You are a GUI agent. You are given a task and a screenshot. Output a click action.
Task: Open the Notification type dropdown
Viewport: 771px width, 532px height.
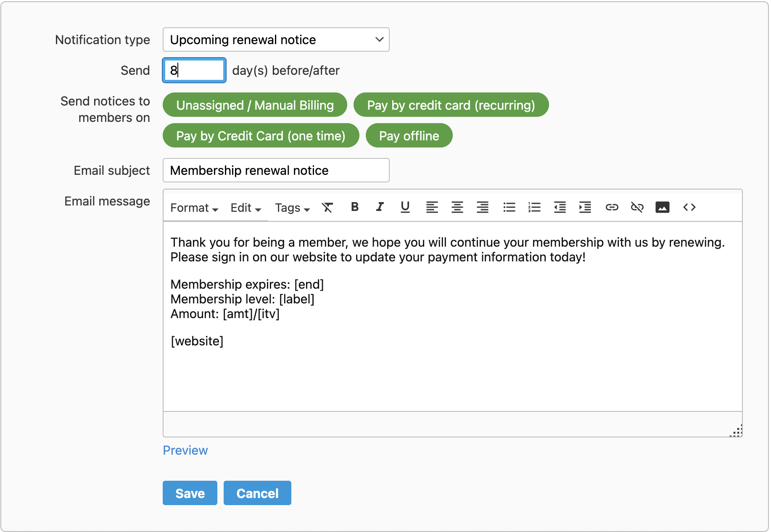(276, 40)
